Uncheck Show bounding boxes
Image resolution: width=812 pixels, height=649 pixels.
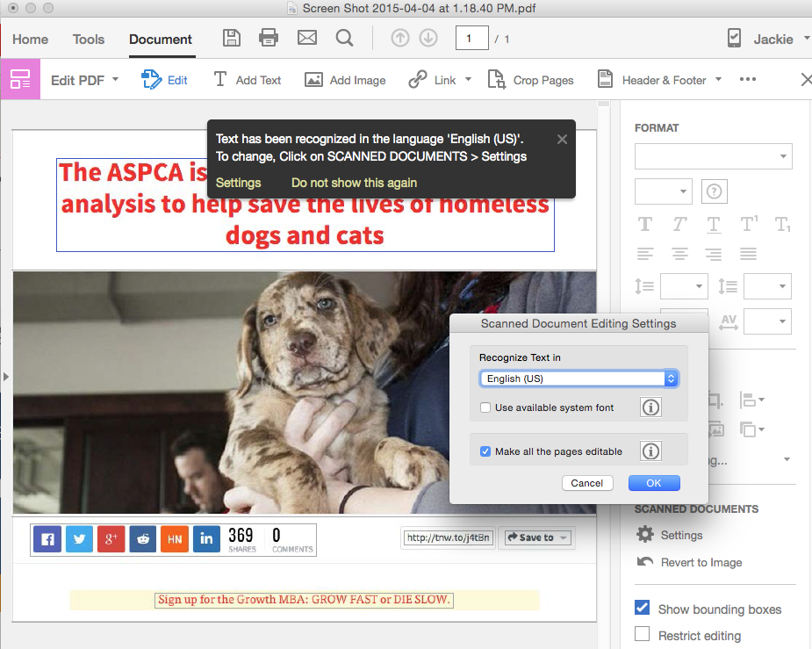coord(643,607)
